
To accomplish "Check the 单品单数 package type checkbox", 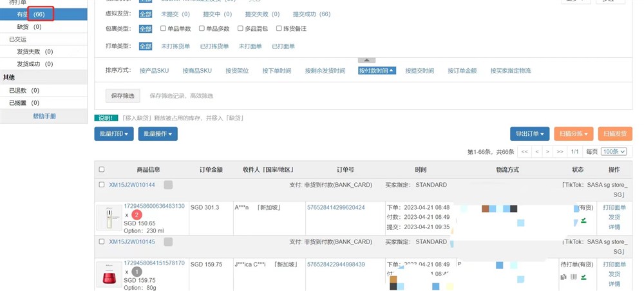I will [x=163, y=28].
